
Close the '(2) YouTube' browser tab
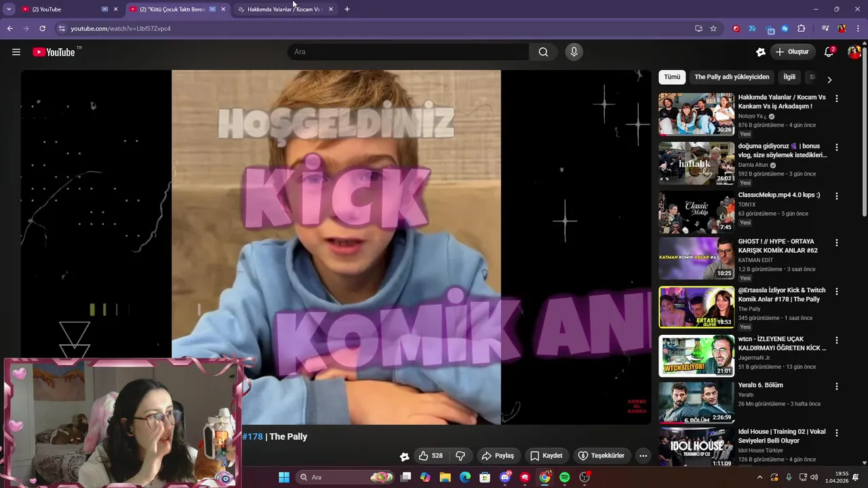(115, 9)
